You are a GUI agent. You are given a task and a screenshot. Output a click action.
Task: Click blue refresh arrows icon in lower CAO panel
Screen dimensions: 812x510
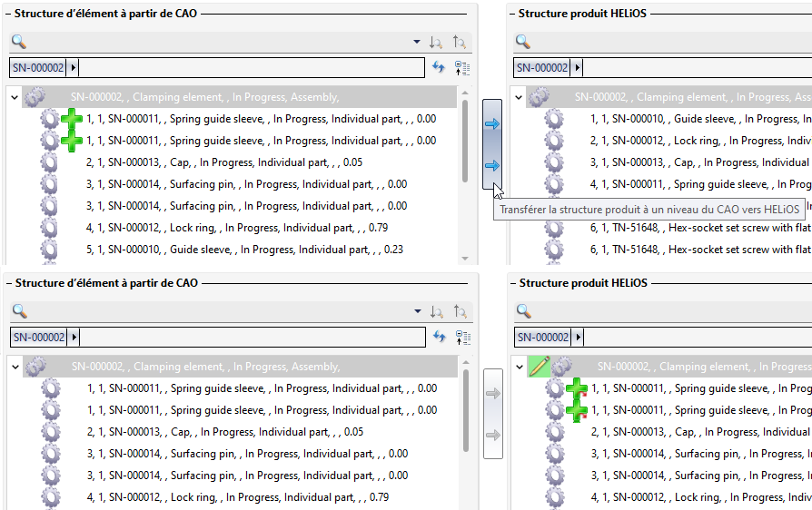(440, 337)
